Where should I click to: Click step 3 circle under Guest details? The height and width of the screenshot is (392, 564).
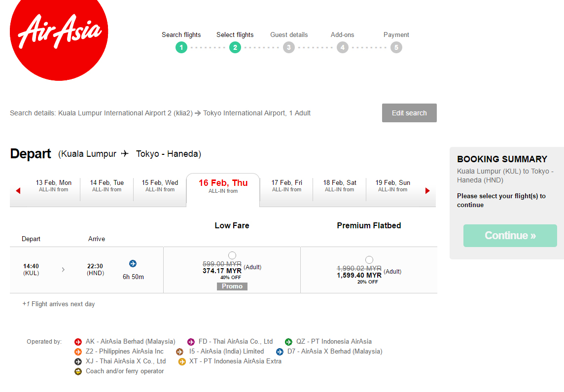coord(288,47)
